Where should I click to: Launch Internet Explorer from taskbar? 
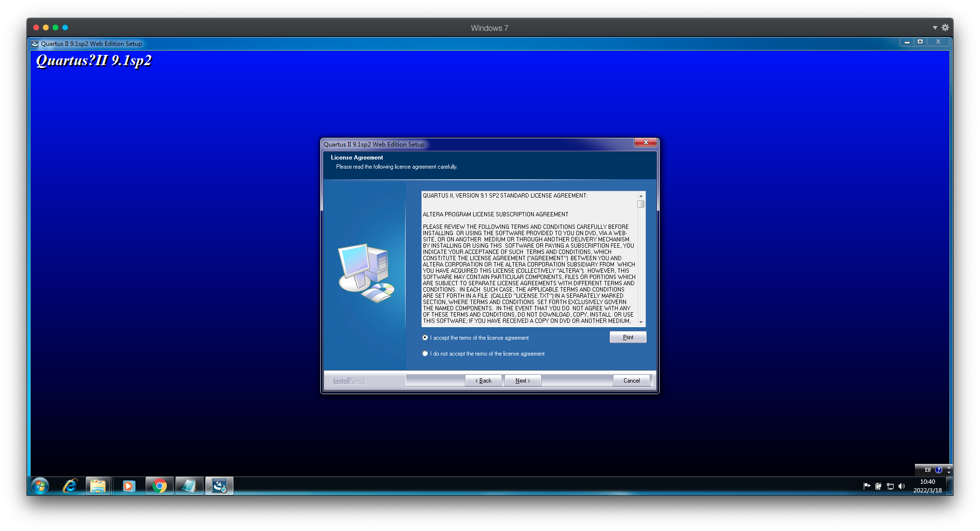(70, 486)
